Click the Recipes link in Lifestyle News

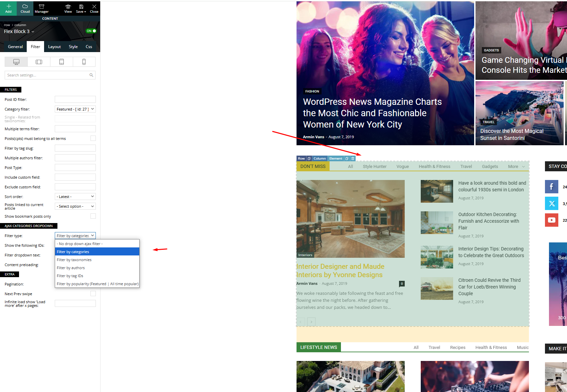point(457,348)
